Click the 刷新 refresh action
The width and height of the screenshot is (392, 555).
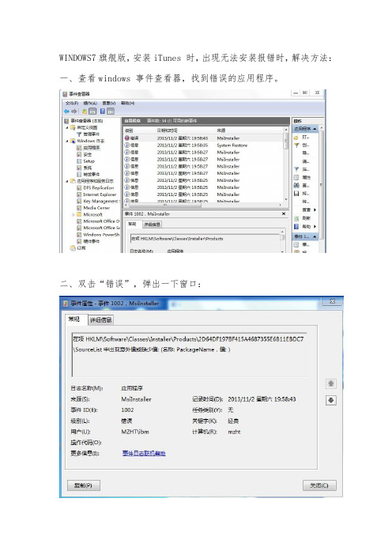[303, 218]
